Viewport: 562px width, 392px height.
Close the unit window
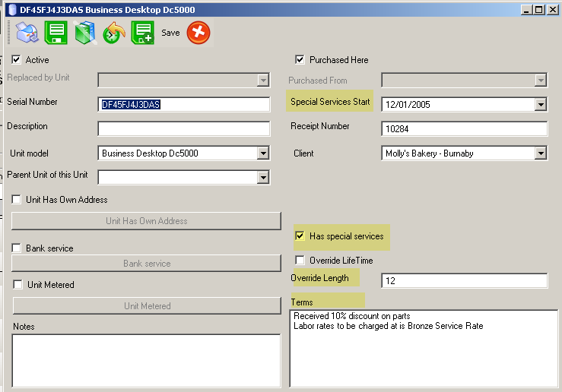click(x=552, y=10)
